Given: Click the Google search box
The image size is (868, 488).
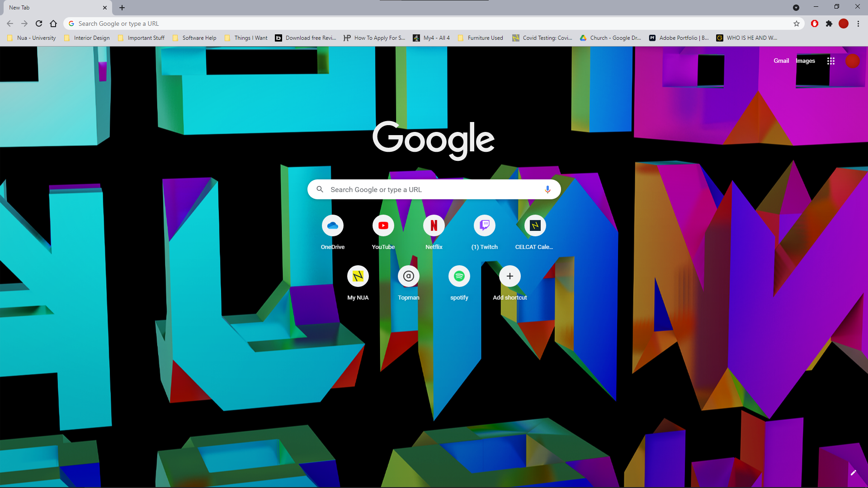Looking at the screenshot, I should point(434,189).
